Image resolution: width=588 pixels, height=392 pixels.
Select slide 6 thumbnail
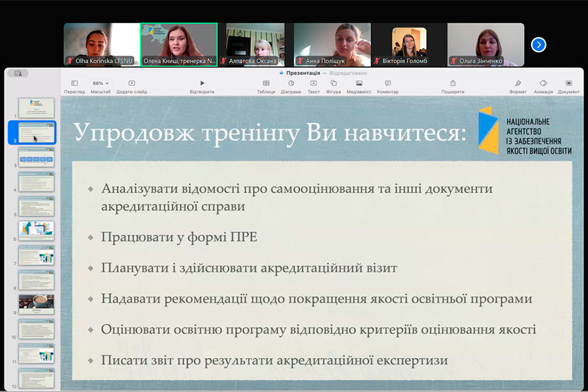coord(37,231)
